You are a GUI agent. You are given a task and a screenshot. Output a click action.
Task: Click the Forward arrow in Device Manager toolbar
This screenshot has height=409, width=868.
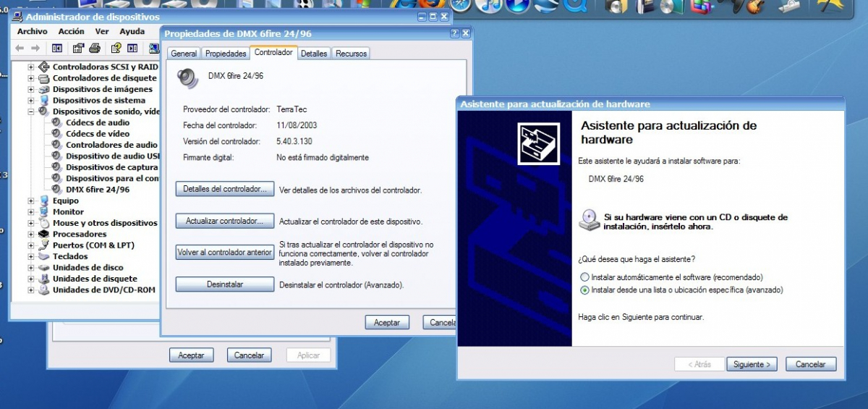click(x=35, y=49)
